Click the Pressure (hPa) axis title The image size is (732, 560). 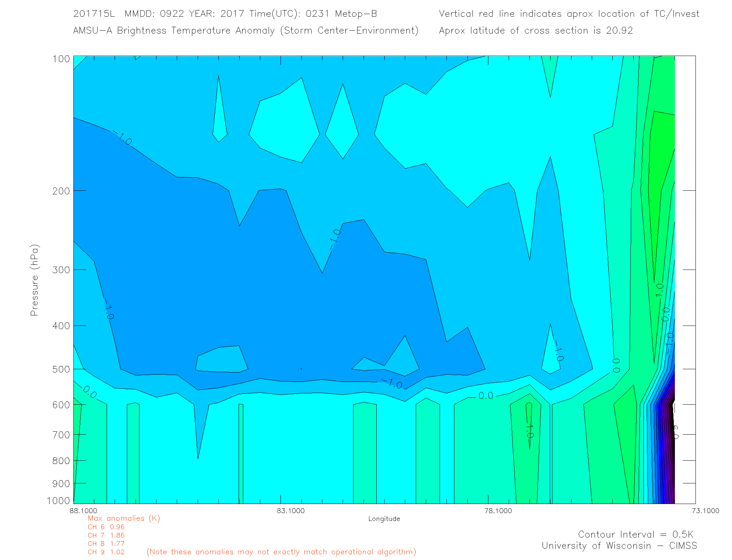(x=34, y=280)
